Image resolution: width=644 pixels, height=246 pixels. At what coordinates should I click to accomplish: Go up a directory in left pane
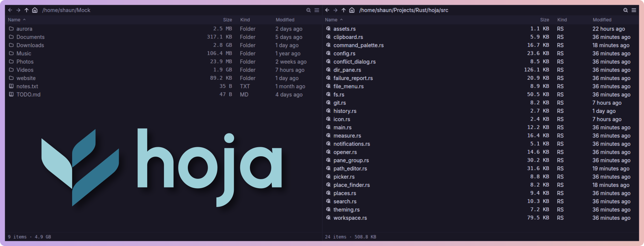pyautogui.click(x=26, y=10)
